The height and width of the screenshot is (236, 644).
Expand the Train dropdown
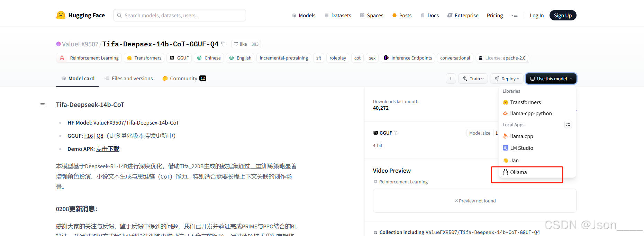tap(473, 79)
